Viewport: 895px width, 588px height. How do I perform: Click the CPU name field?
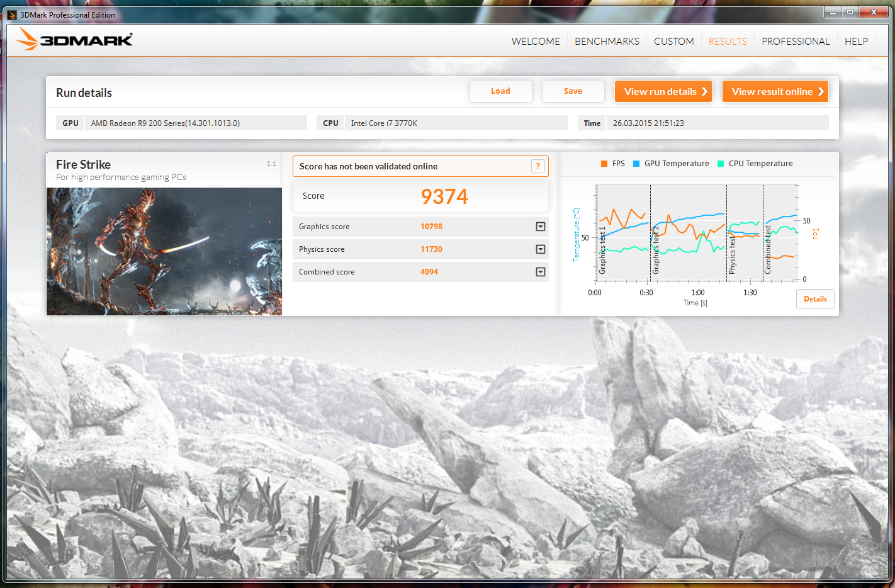(x=456, y=123)
